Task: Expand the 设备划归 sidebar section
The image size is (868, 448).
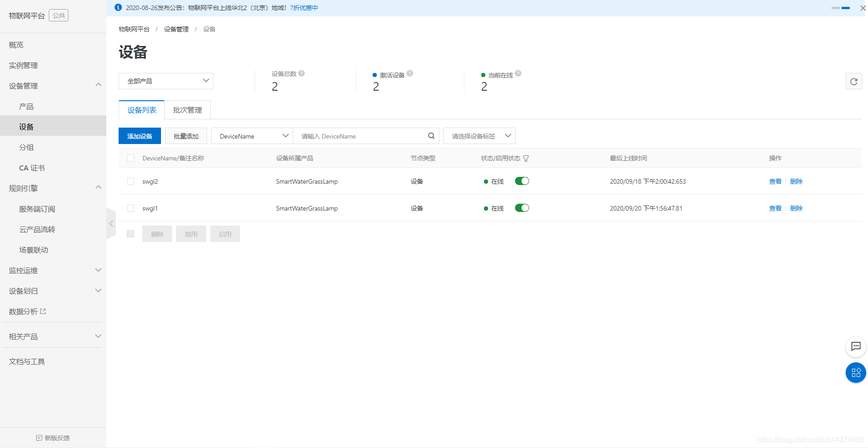Action: click(x=98, y=291)
